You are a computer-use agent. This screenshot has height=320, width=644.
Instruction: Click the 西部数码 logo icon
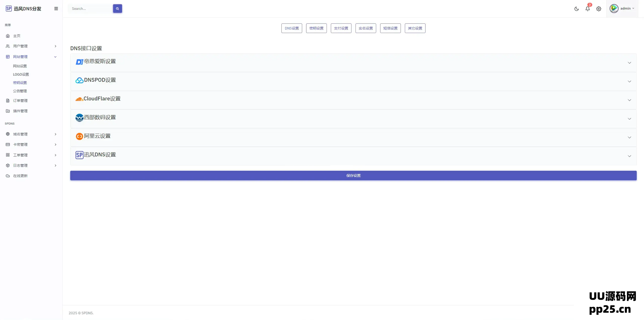pos(79,118)
